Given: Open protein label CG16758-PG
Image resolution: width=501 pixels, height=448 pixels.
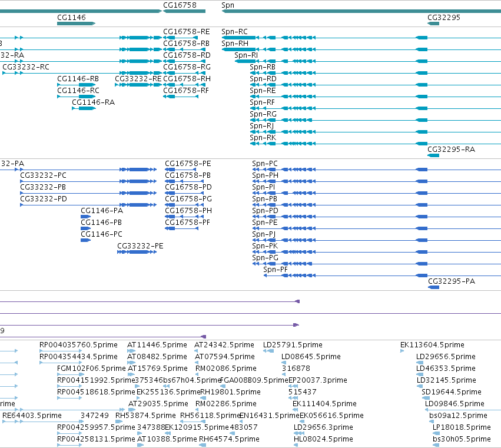Looking at the screenshot, I should tap(188, 199).
